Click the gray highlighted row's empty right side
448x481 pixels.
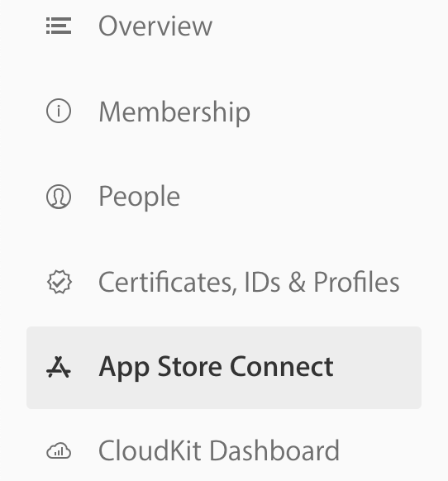click(x=378, y=368)
